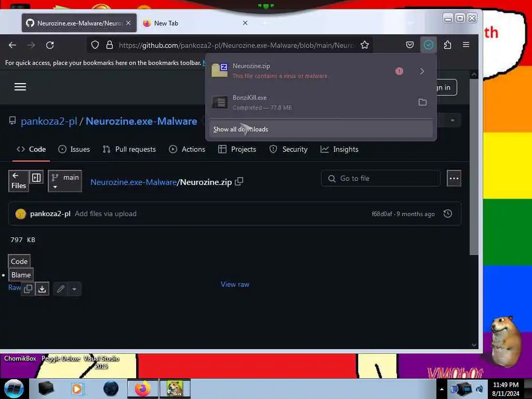Click the padlock site security icon

coord(109,45)
